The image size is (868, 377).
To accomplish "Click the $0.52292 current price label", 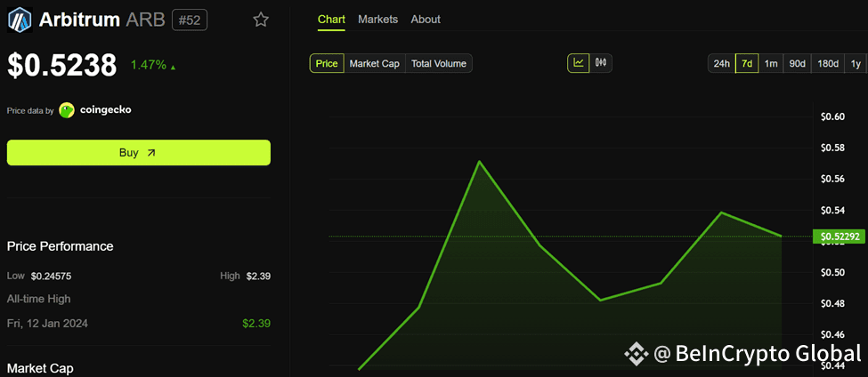I will (x=840, y=237).
